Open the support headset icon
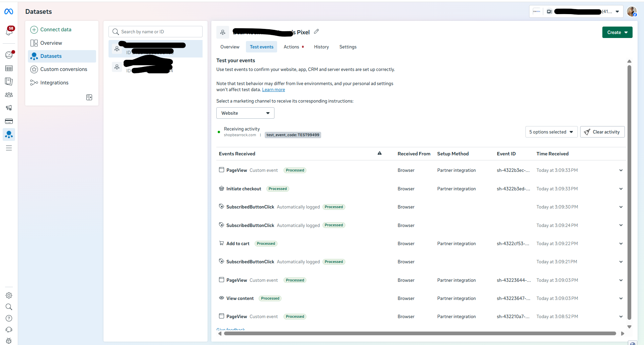Viewport: 644px width, 345px height. (x=9, y=330)
